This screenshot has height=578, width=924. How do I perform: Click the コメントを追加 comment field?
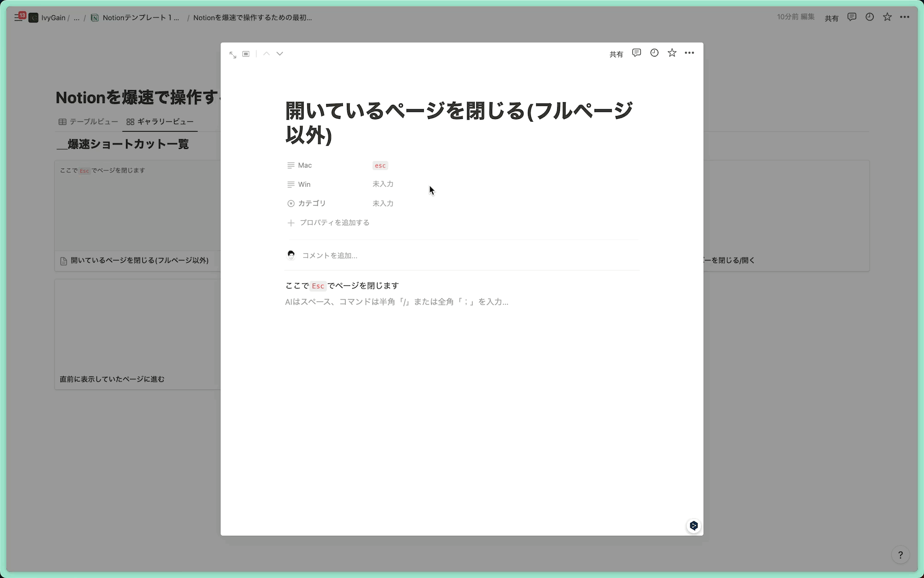(330, 256)
